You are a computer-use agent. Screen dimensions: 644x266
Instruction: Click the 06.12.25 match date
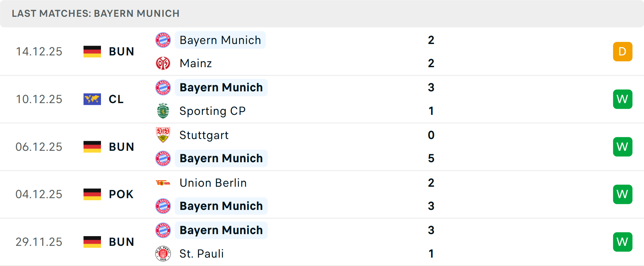coord(39,147)
